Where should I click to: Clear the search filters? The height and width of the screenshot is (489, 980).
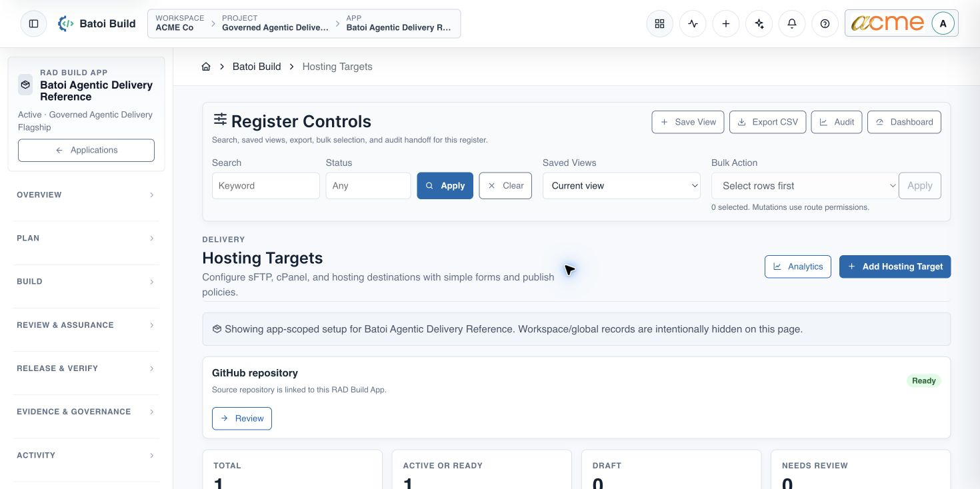point(505,186)
